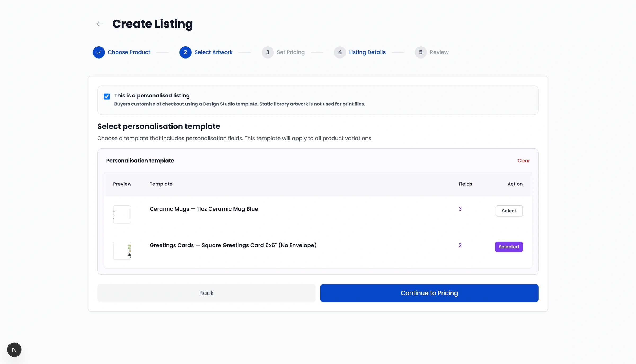Go to the Choose Product step label

[129, 52]
